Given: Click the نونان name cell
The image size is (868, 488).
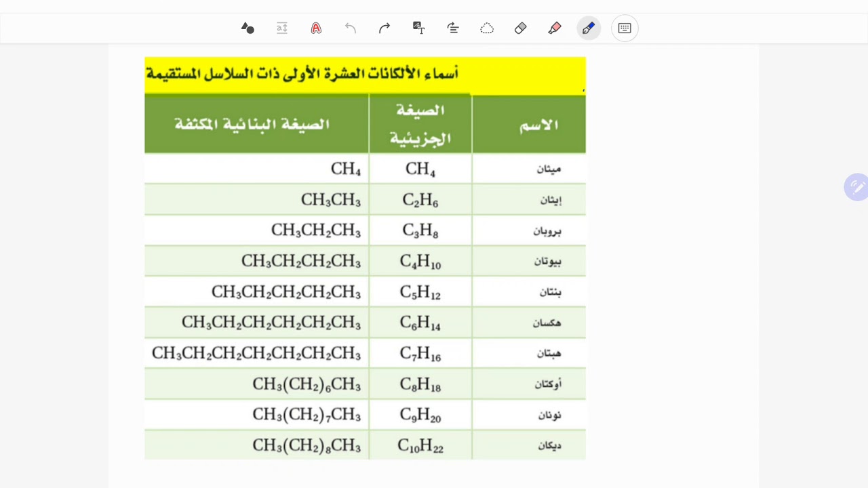Looking at the screenshot, I should click(x=529, y=415).
